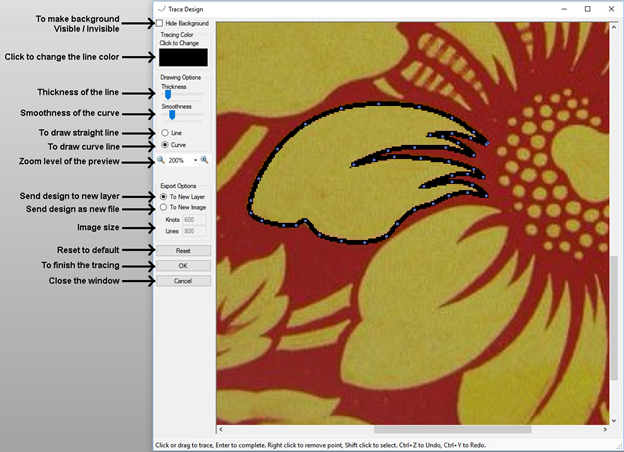Close the Trace Design window
624x452 pixels.
point(612,9)
